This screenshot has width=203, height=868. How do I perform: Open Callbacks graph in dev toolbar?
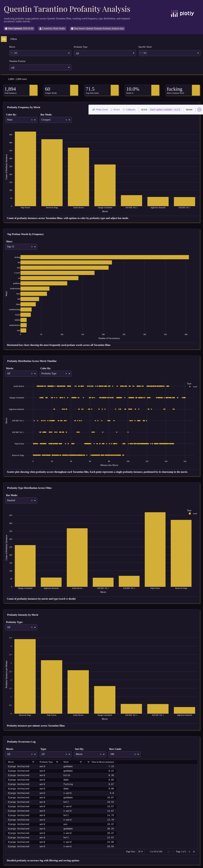[129, 110]
